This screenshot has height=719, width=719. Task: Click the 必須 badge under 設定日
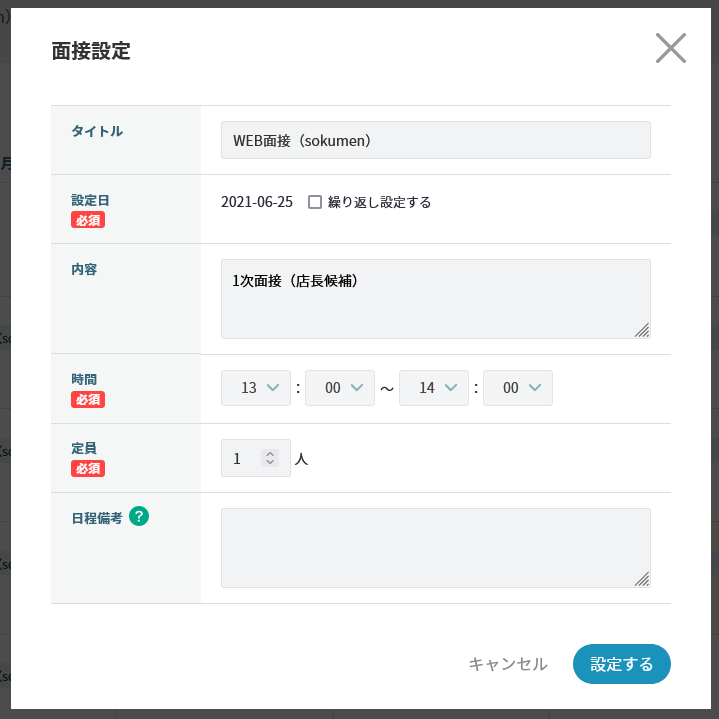click(88, 220)
